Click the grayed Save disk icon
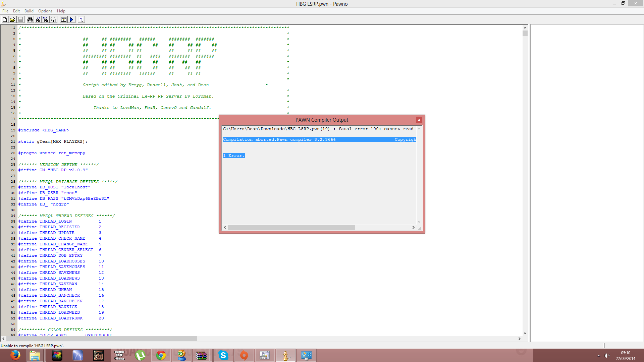644x362 pixels. coord(20,19)
